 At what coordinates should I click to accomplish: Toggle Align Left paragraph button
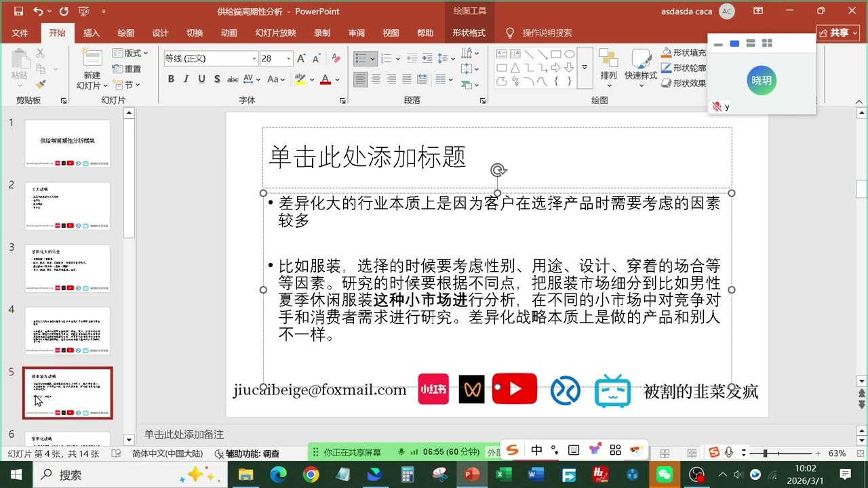tap(361, 79)
